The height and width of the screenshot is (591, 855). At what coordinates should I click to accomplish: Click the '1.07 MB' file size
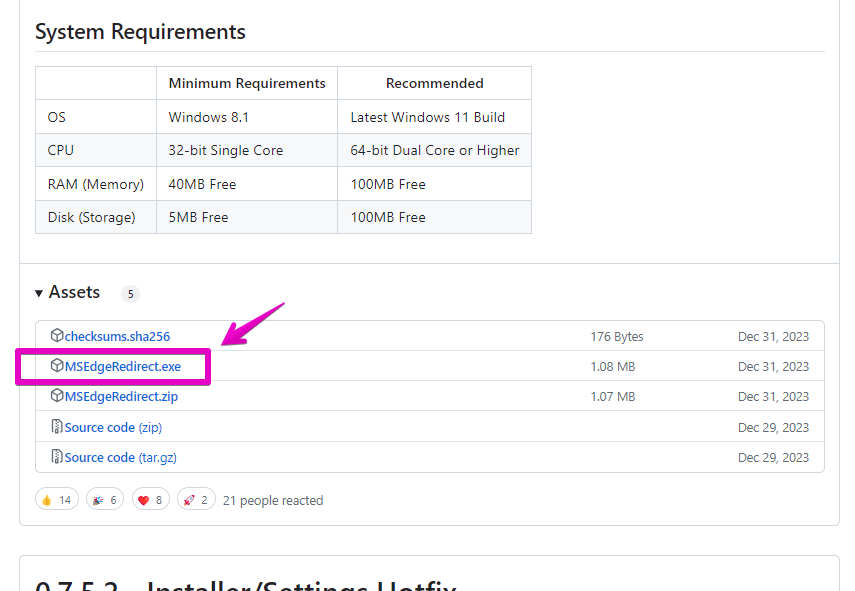click(613, 396)
